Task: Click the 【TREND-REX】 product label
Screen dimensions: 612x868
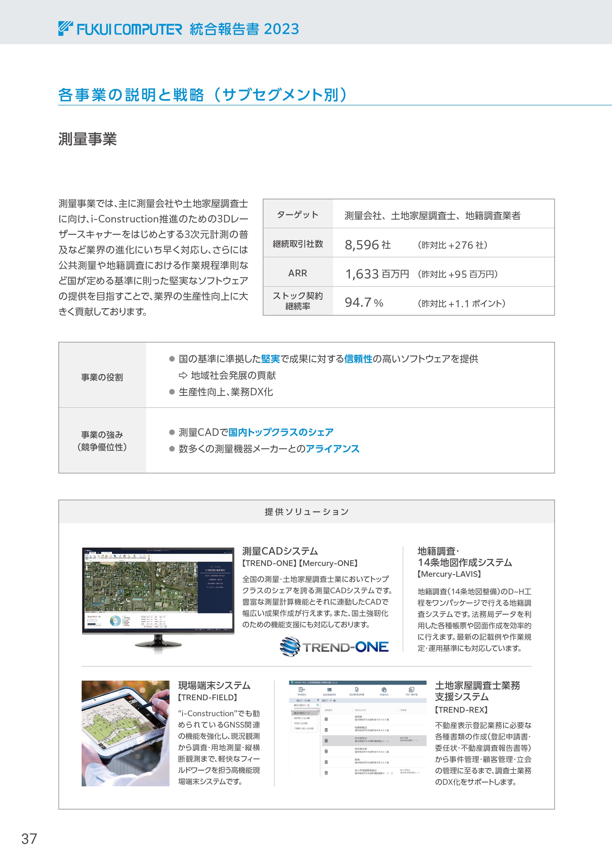Action: pyautogui.click(x=461, y=710)
